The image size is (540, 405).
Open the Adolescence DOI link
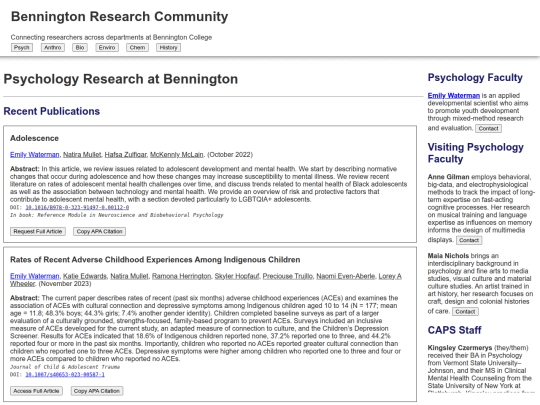77,207
